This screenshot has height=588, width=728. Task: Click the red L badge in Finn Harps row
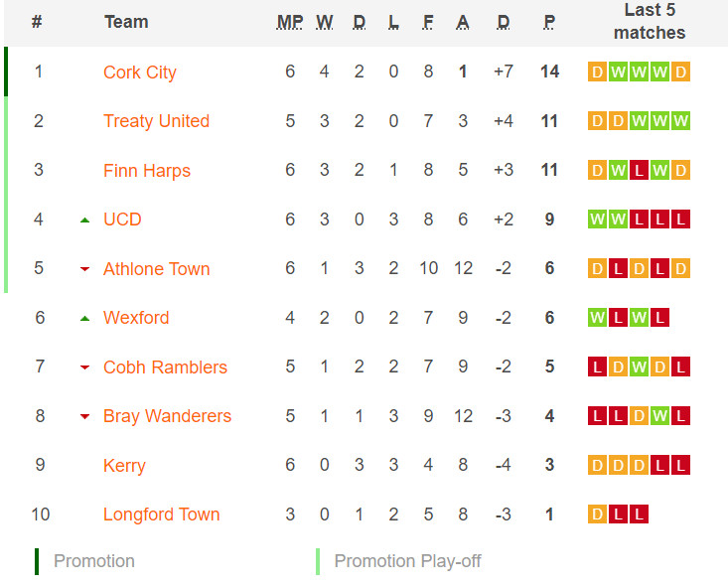click(x=639, y=170)
